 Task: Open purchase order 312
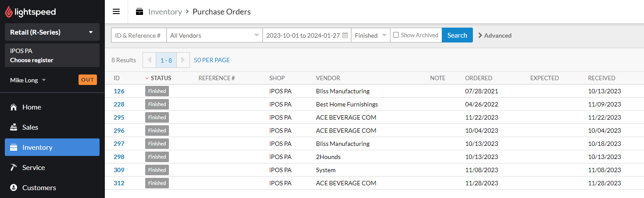[119, 183]
